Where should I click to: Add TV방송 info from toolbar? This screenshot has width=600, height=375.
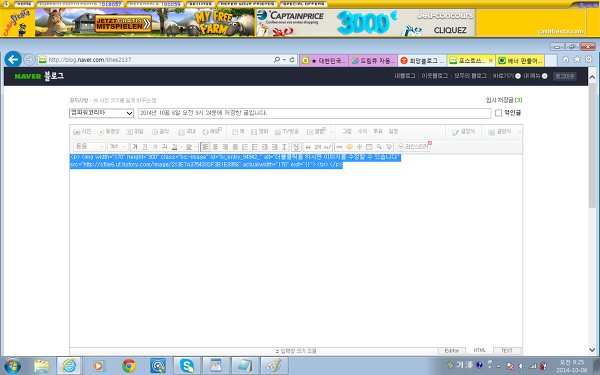click(x=287, y=132)
